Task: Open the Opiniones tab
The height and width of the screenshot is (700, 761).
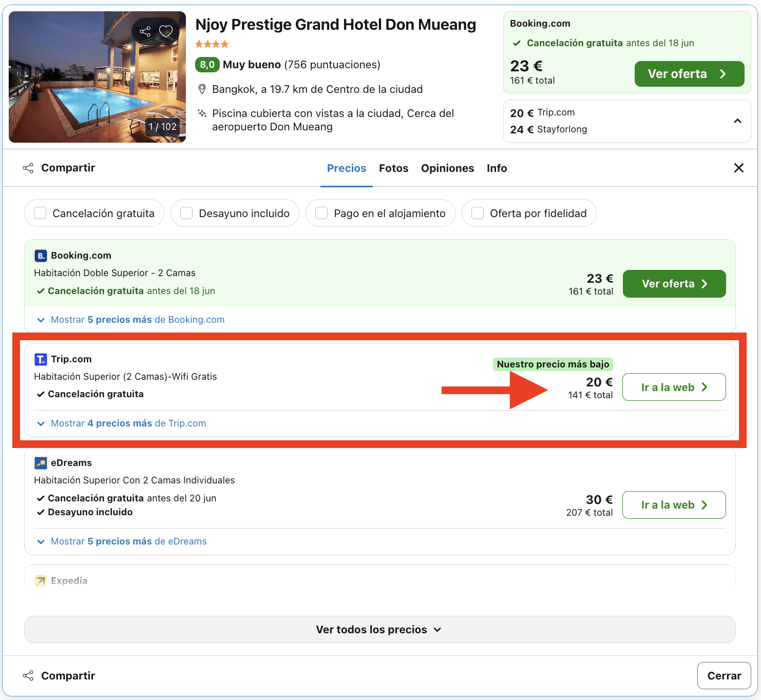Action: pyautogui.click(x=447, y=168)
